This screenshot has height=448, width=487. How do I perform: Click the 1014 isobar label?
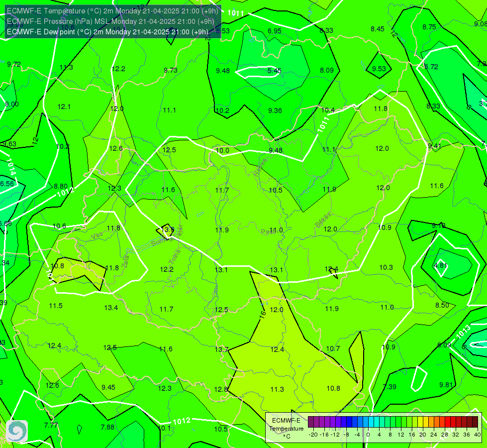pos(10,167)
